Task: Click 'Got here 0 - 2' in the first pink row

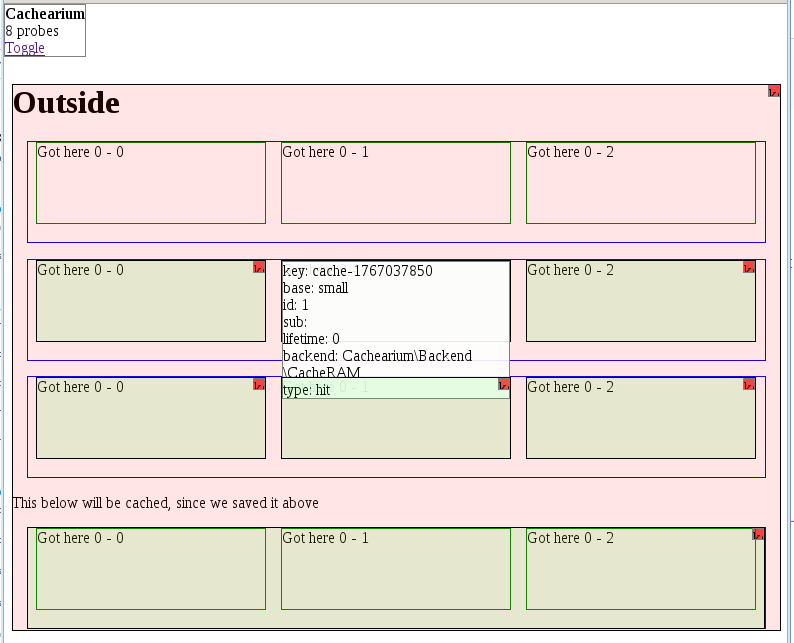Action: (570, 152)
